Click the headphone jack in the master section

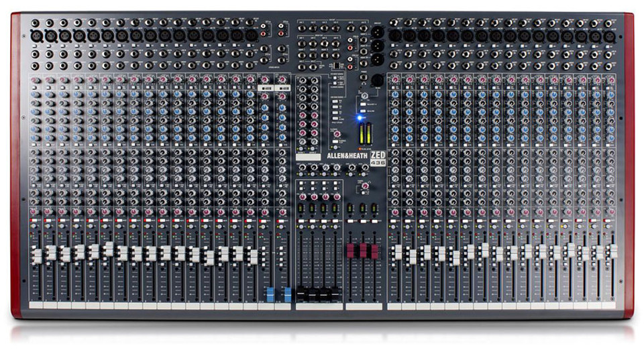(364, 76)
